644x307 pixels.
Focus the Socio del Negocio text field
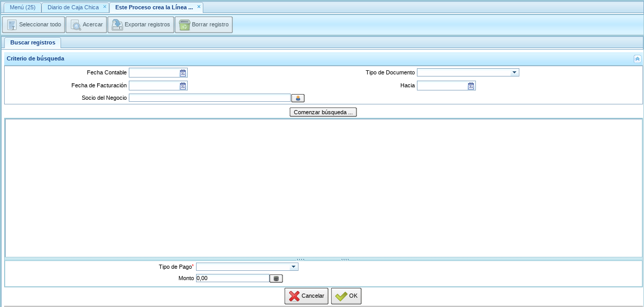[x=209, y=98]
